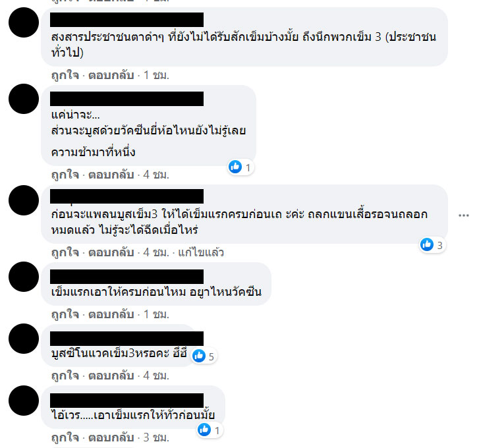The width and height of the screenshot is (479, 448).
Task: Click ตอบกลับ under the "บูสซิโนแวคเข็ม3" comment
Action: (x=111, y=376)
